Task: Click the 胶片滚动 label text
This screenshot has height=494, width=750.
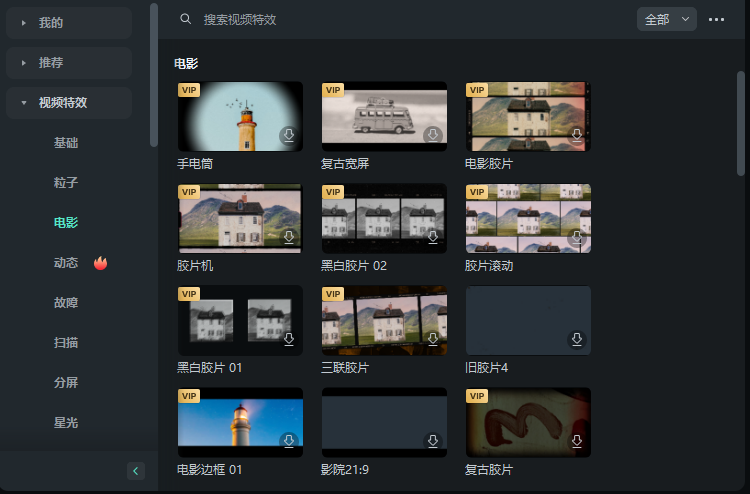Action: pos(489,266)
